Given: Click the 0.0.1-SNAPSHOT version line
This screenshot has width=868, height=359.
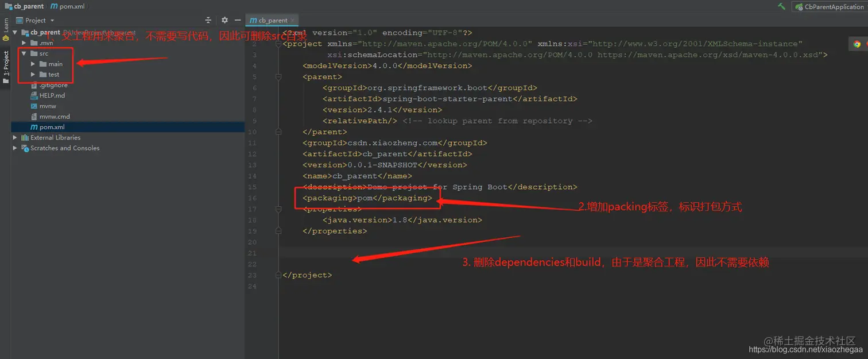Looking at the screenshot, I should point(385,165).
